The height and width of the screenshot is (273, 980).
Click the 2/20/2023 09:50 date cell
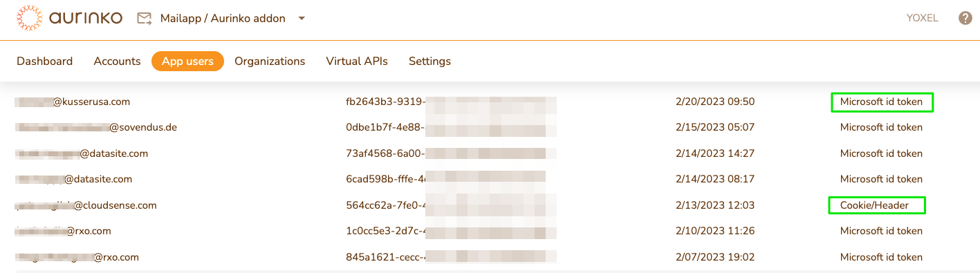(x=714, y=102)
